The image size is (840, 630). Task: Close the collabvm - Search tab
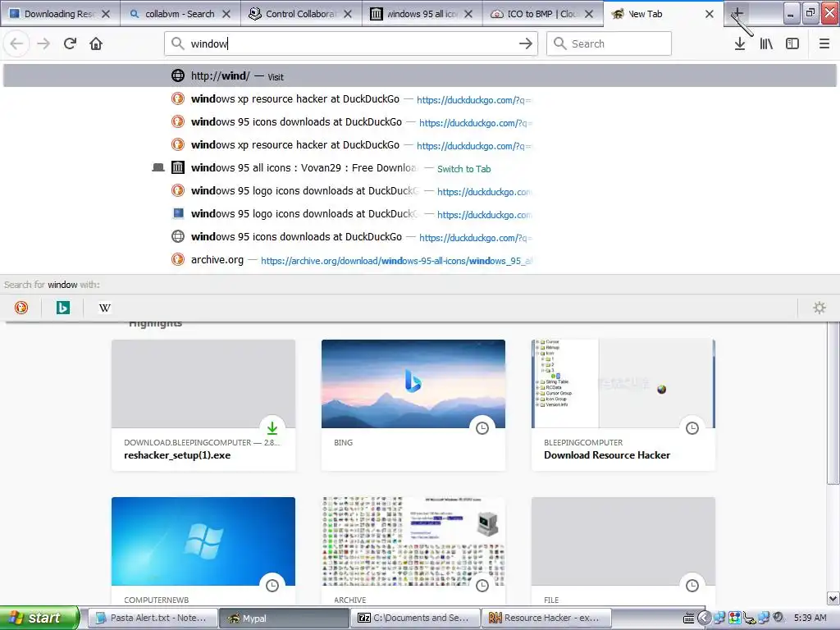tap(226, 14)
